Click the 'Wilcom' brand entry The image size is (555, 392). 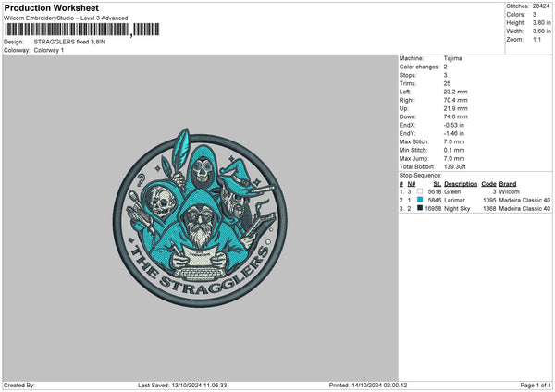coord(510,191)
